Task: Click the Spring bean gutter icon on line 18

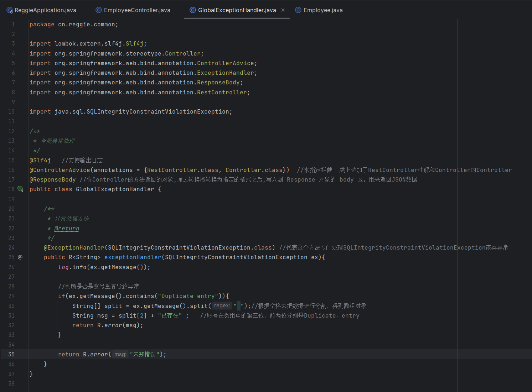Action: [x=20, y=189]
